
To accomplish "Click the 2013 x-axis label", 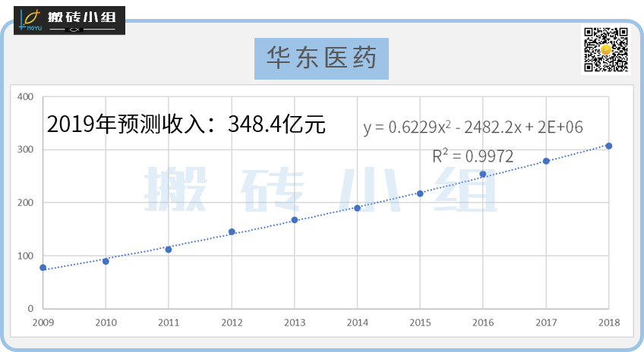I will (295, 322).
